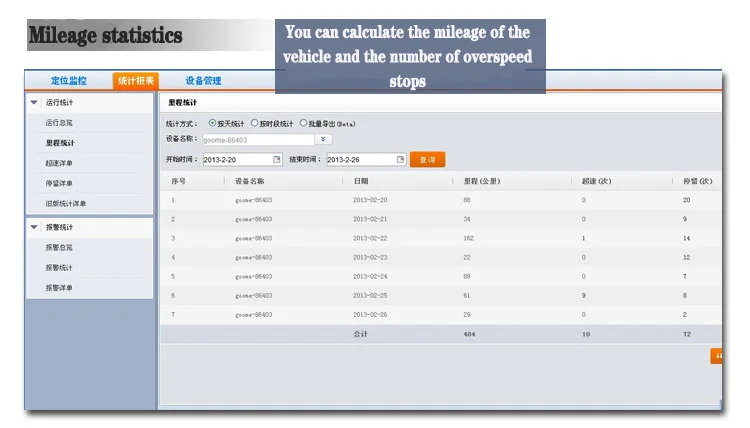This screenshot has height=428, width=750.
Task: Open 里程统计 in the sidebar list
Action: click(x=60, y=143)
